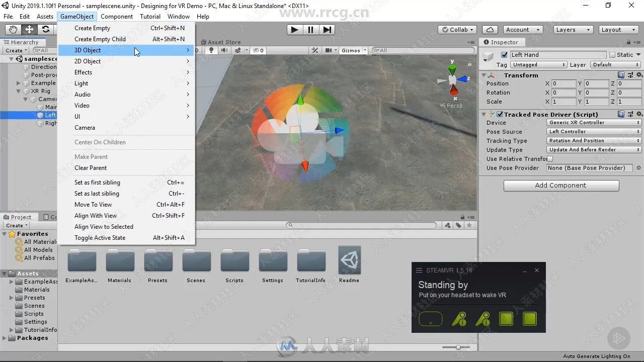644x362 pixels.
Task: Enable the Static checkbox
Action: point(612,55)
